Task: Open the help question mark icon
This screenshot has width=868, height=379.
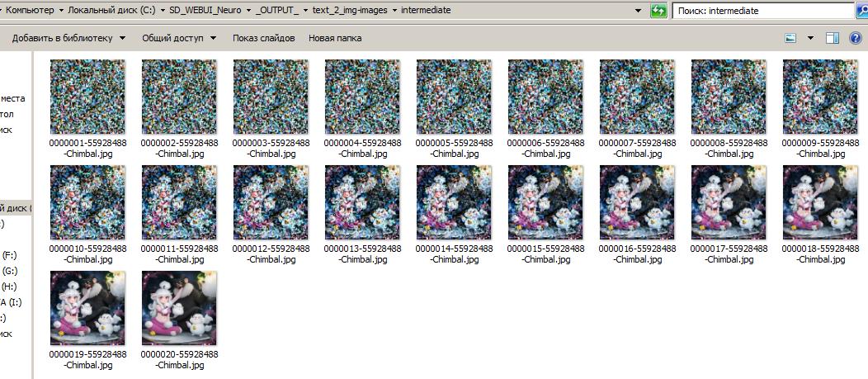Action: [856, 38]
